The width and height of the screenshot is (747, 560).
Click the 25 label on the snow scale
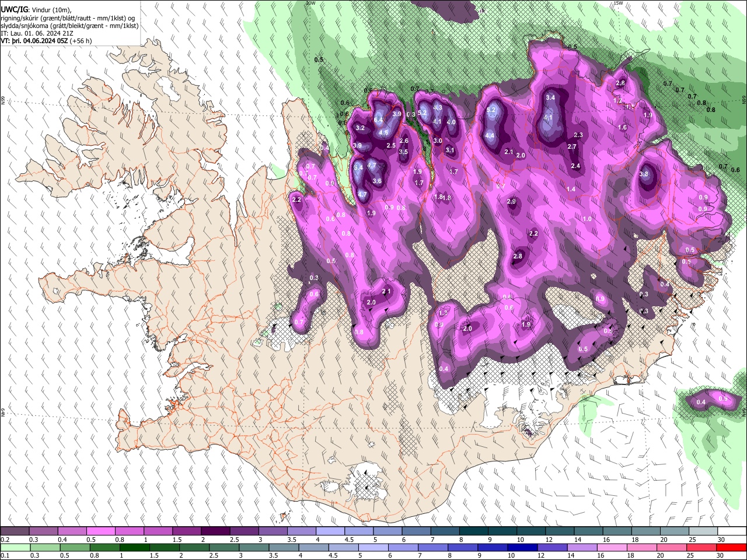[693, 540]
